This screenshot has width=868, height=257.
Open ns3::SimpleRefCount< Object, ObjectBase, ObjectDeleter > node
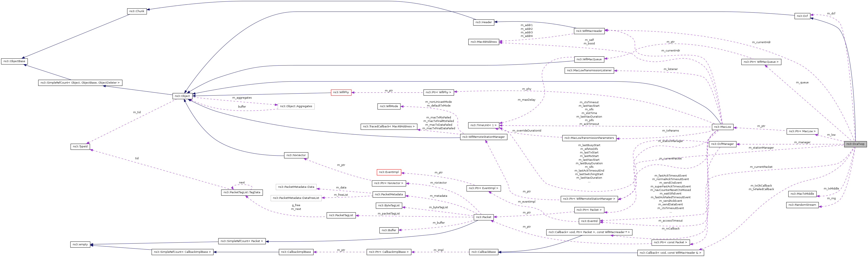(x=80, y=83)
